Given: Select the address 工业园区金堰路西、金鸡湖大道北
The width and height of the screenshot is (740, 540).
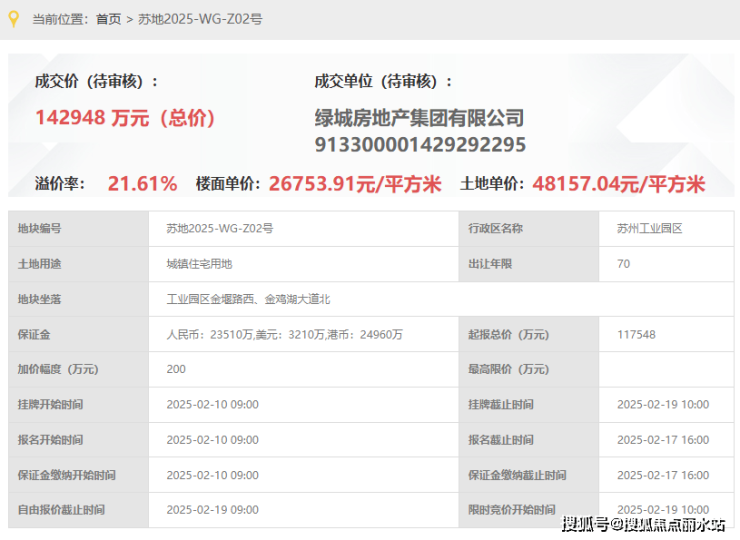Looking at the screenshot, I should point(248,299).
